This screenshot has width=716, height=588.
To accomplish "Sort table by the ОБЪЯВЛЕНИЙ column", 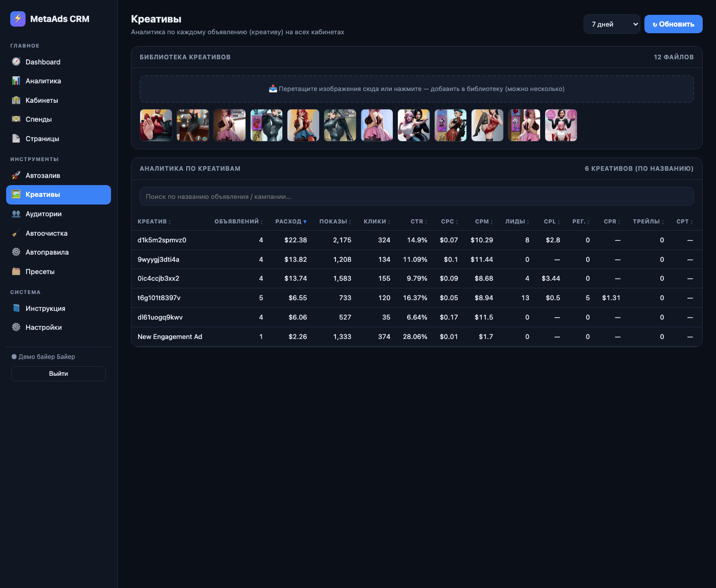I will pyautogui.click(x=238, y=221).
